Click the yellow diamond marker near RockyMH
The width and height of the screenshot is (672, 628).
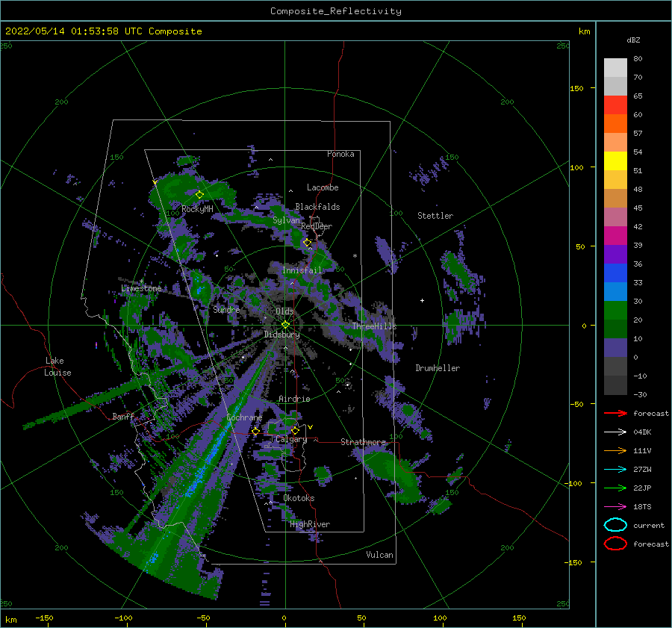(x=199, y=195)
